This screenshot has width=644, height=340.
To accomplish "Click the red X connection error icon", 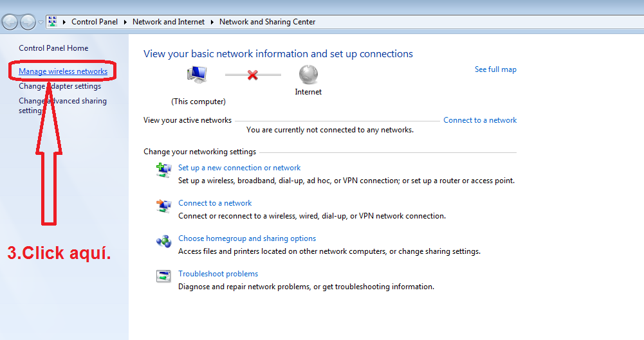I will pyautogui.click(x=253, y=75).
